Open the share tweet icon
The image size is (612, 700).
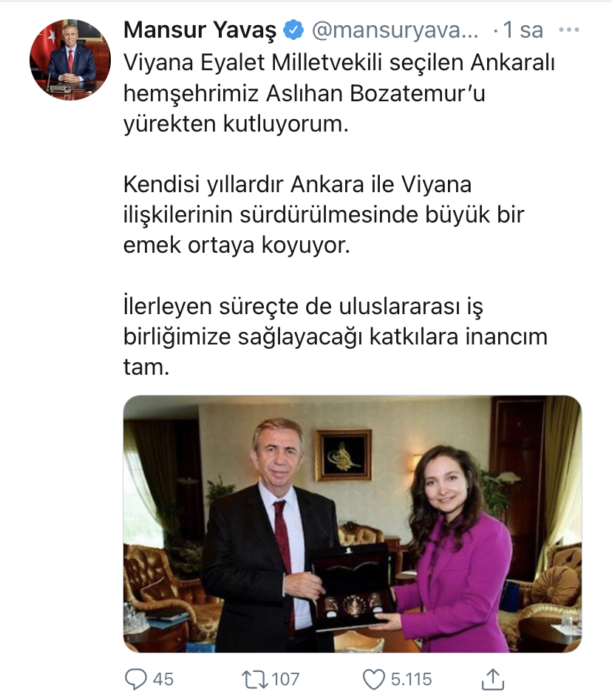pyautogui.click(x=493, y=679)
